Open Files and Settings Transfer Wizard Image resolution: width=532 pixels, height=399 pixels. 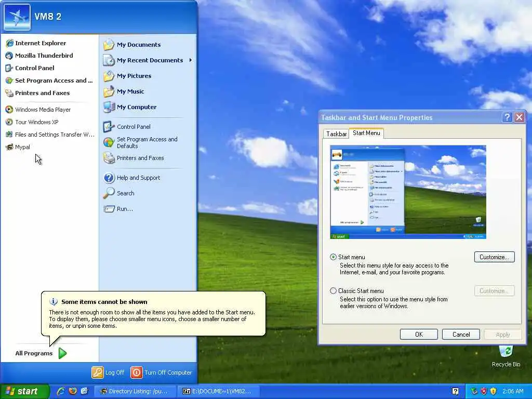pyautogui.click(x=50, y=135)
